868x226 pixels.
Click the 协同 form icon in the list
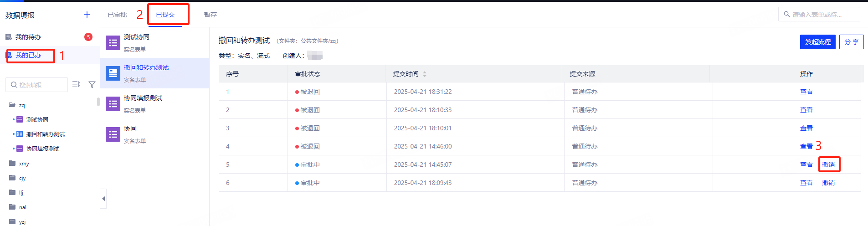tap(113, 134)
